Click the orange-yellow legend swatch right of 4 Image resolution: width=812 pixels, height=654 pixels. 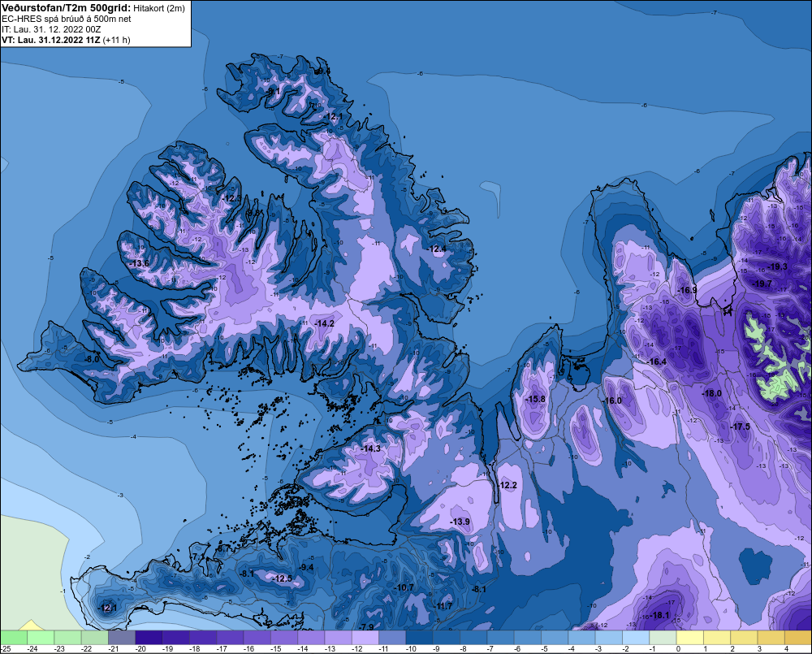click(798, 637)
